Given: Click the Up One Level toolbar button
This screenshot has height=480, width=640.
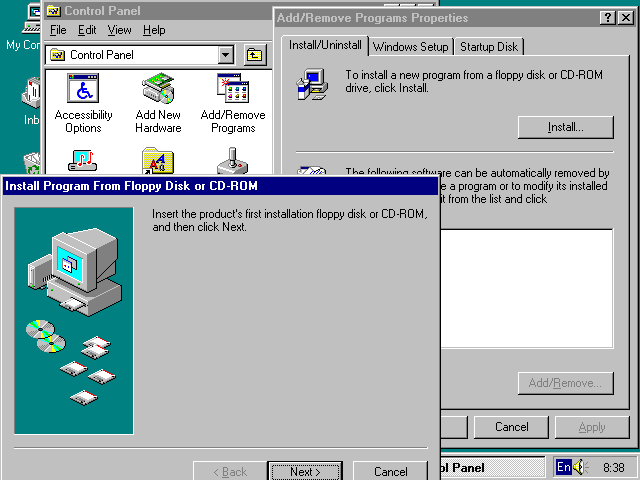Looking at the screenshot, I should click(x=256, y=55).
